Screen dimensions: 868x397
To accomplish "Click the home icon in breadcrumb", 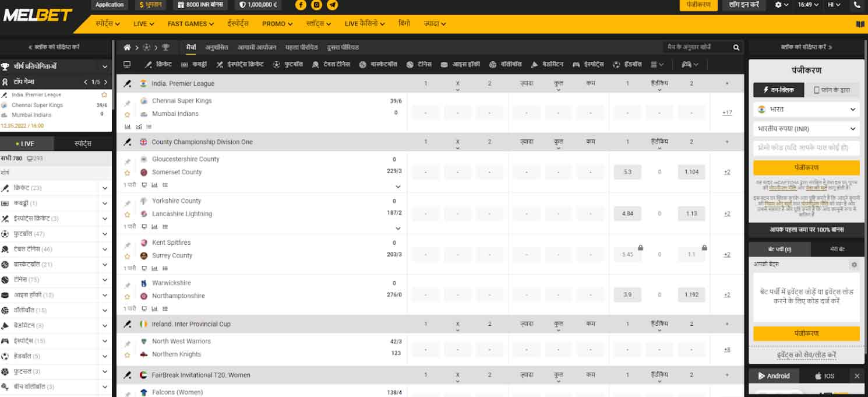I will point(127,47).
